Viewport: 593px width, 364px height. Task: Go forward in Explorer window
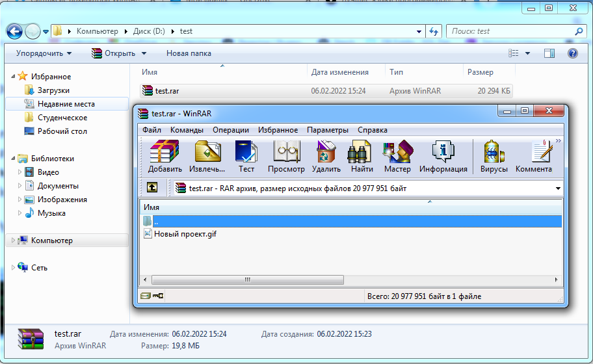click(x=33, y=31)
